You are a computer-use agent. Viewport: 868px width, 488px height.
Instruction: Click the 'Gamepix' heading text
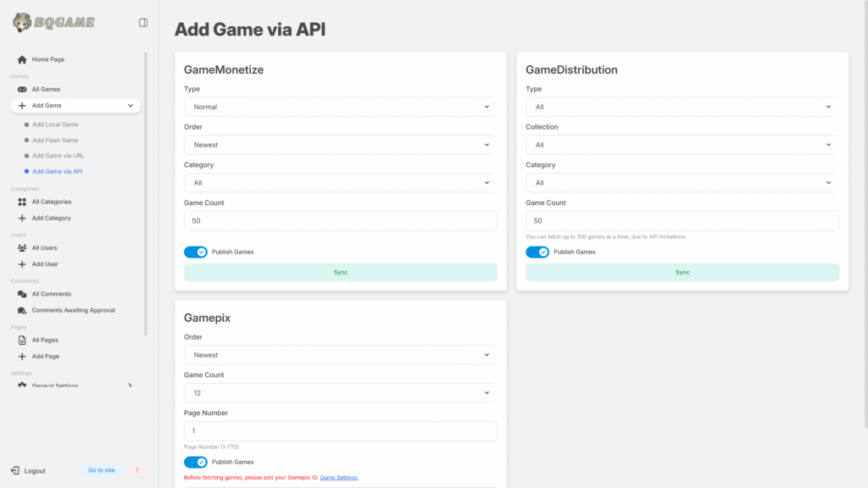coord(207,319)
